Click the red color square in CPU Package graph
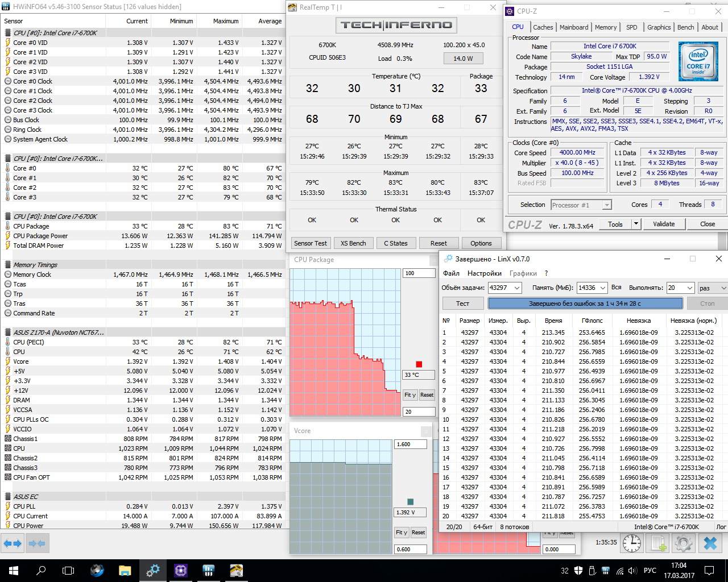The width and height of the screenshot is (728, 582). [419, 364]
